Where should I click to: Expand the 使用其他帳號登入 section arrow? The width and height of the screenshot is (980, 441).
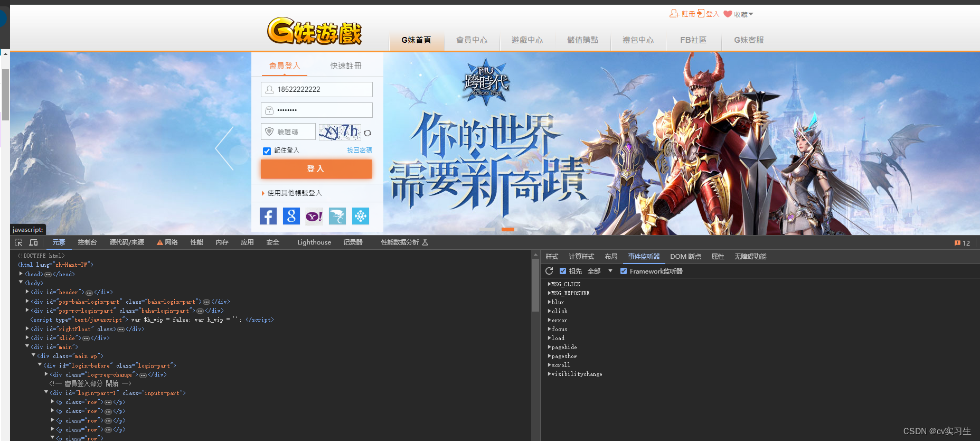[x=263, y=193]
